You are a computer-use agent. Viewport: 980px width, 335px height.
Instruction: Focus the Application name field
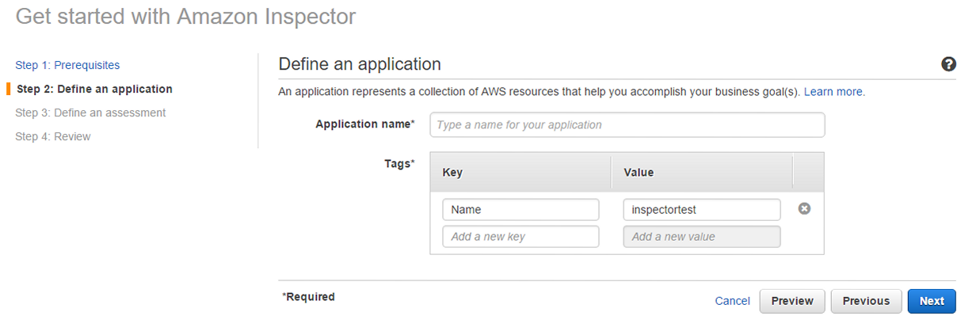(x=627, y=125)
